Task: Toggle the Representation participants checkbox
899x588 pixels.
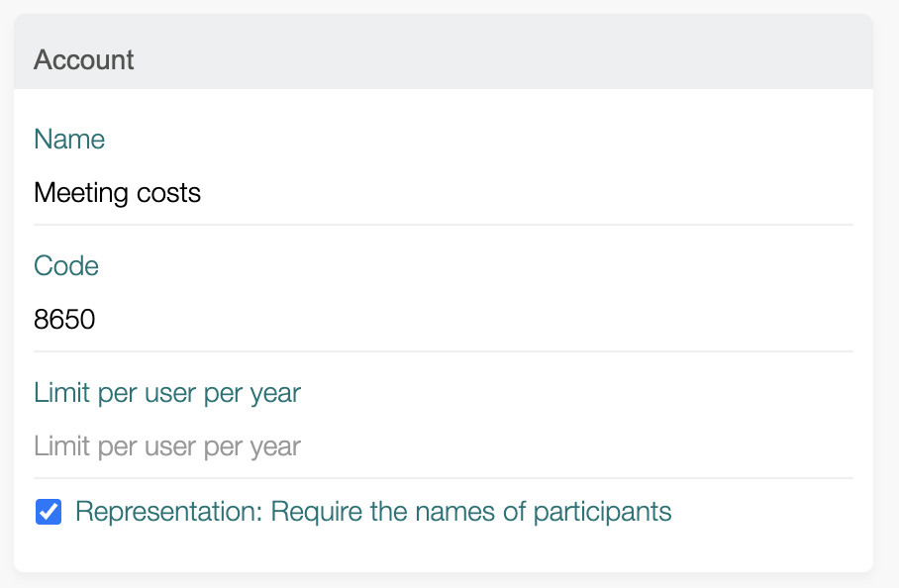Action: [48, 512]
